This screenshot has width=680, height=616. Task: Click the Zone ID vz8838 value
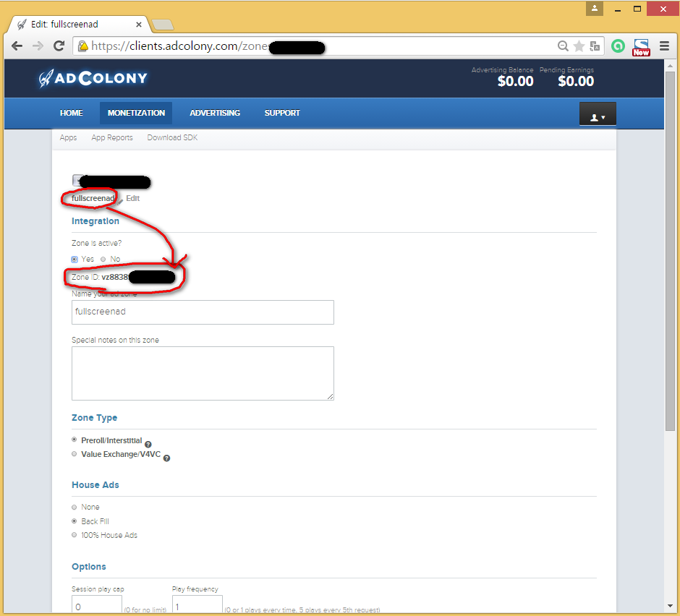click(115, 278)
